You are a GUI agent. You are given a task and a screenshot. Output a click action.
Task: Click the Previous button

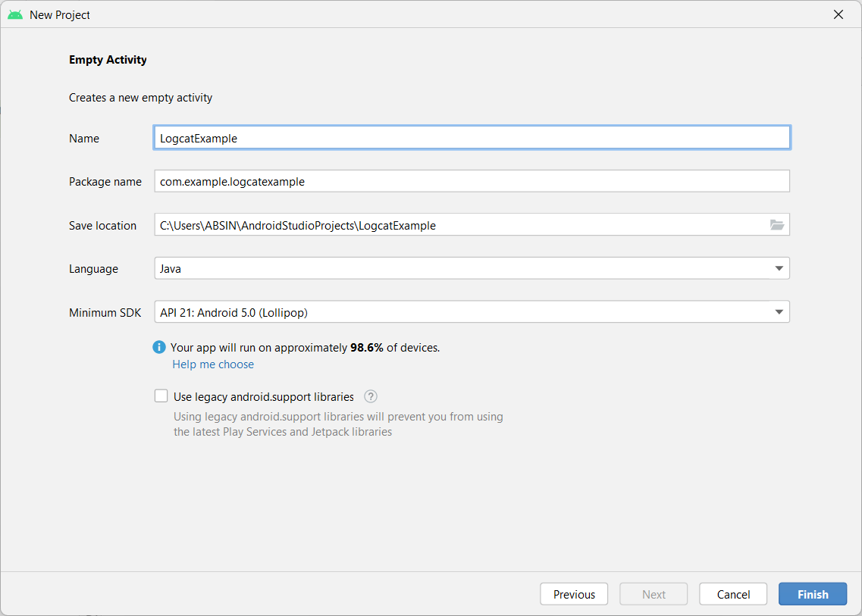(574, 594)
